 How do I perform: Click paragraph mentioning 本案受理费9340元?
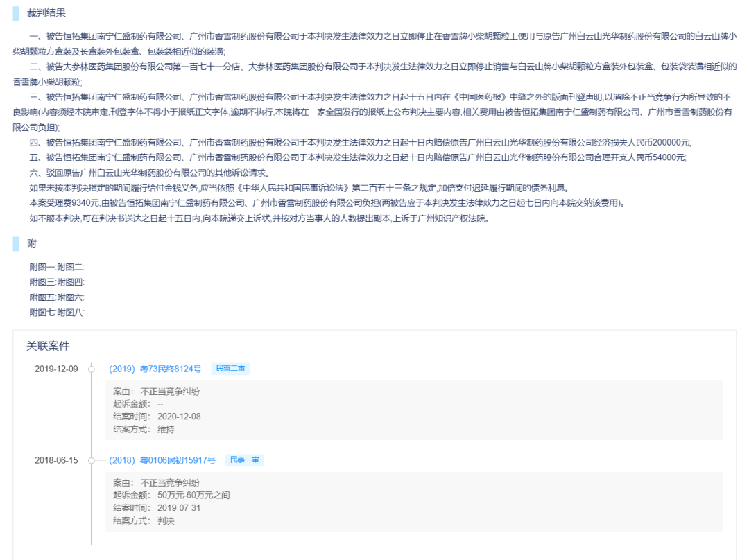coord(327,203)
